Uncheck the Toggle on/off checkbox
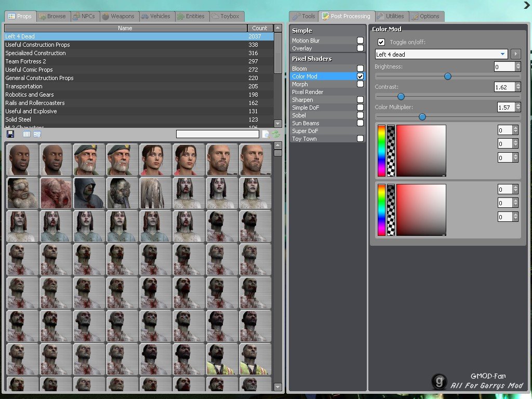 [x=381, y=42]
